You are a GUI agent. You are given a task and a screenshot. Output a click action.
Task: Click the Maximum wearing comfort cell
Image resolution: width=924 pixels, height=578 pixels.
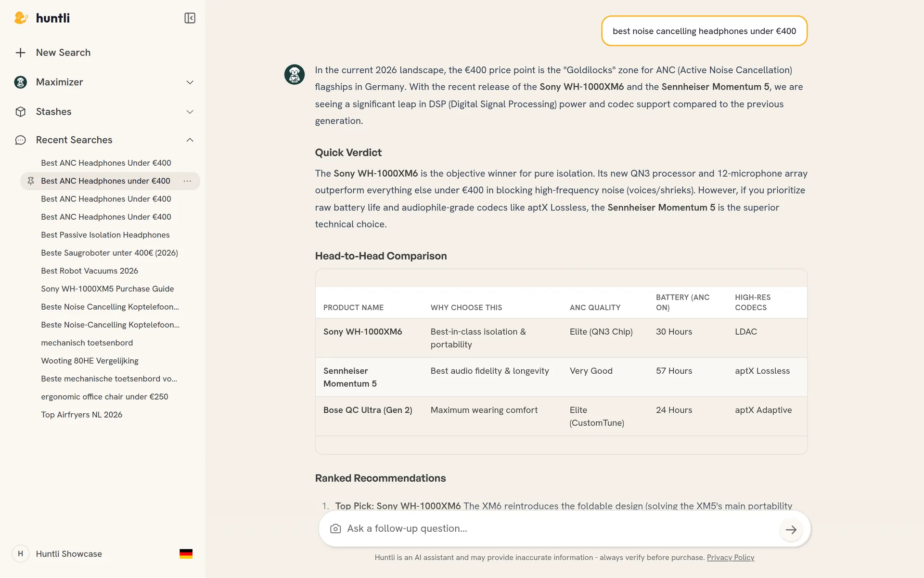484,410
